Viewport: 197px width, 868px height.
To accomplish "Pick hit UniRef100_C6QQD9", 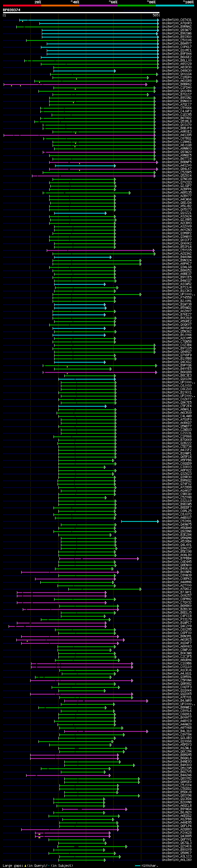I will 177,464.
